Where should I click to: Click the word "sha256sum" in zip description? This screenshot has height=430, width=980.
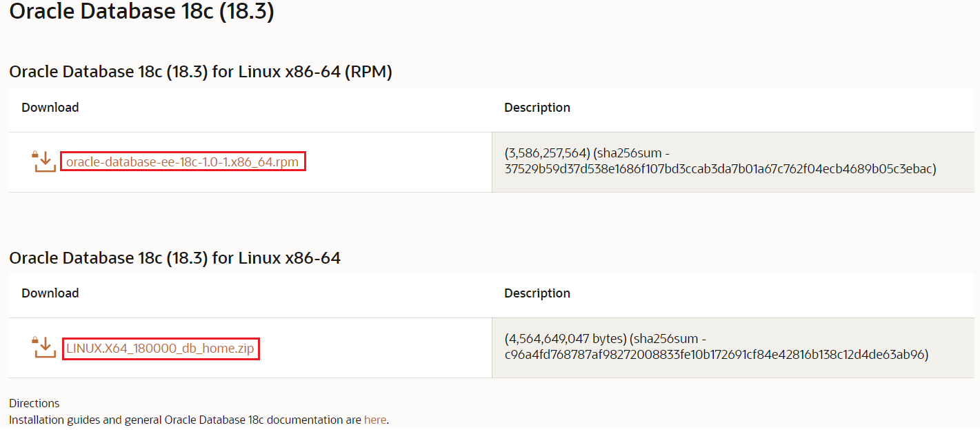[663, 339]
